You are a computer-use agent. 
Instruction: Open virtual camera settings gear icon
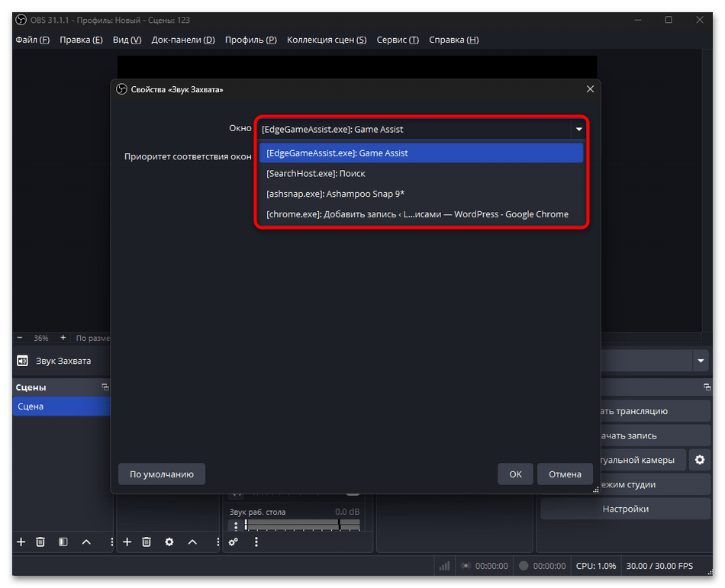[700, 460]
